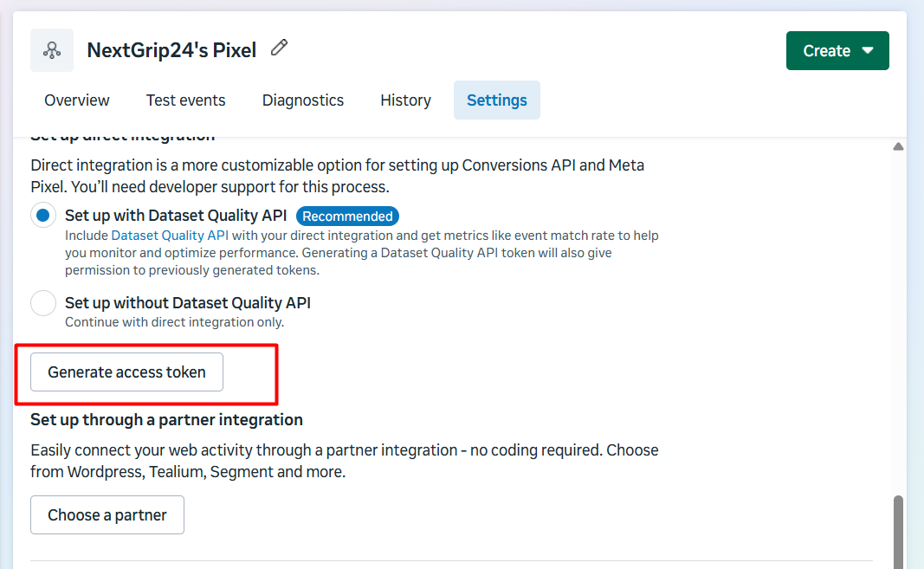924x569 pixels.
Task: Click the NextGrip24's Pixel title text
Action: [x=171, y=50]
